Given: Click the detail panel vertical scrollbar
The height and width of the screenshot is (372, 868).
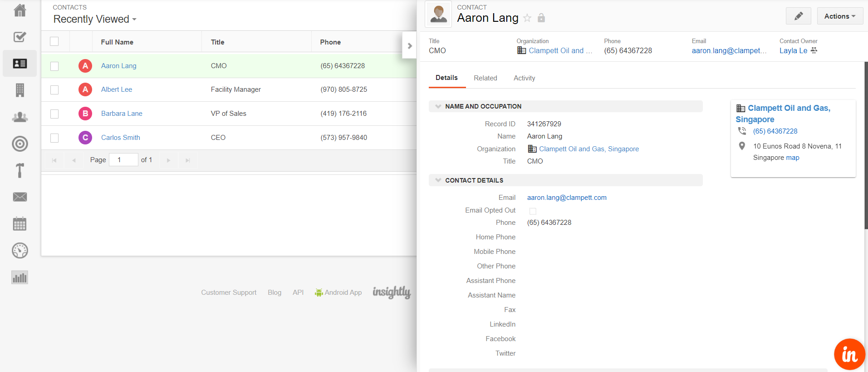Looking at the screenshot, I should (866, 145).
